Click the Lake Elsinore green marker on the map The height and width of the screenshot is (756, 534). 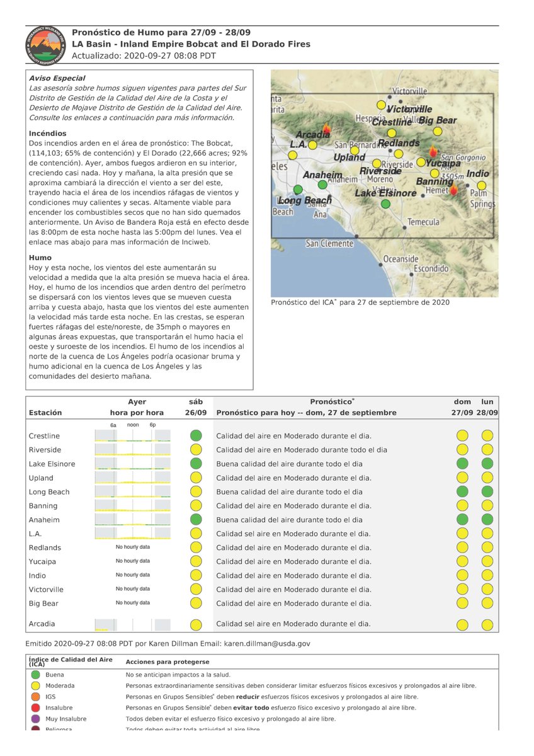(x=385, y=203)
